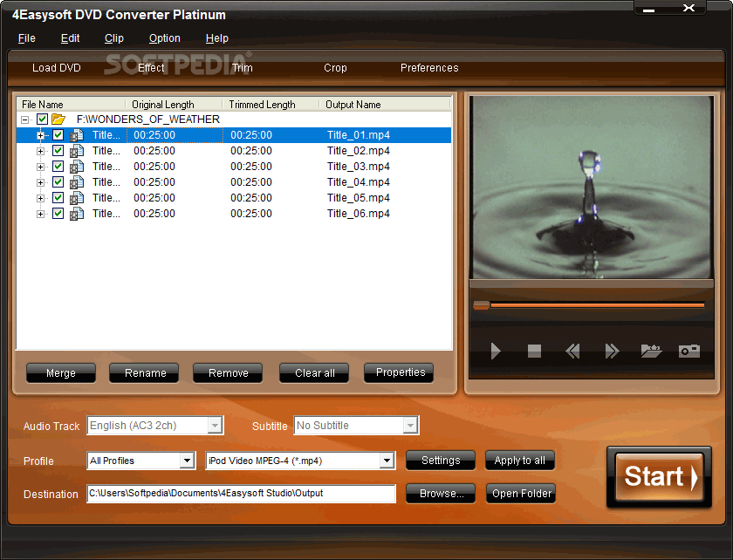This screenshot has width=733, height=560.
Task: Uncheck the Title_06.mp4 row checkbox
Action: click(58, 214)
